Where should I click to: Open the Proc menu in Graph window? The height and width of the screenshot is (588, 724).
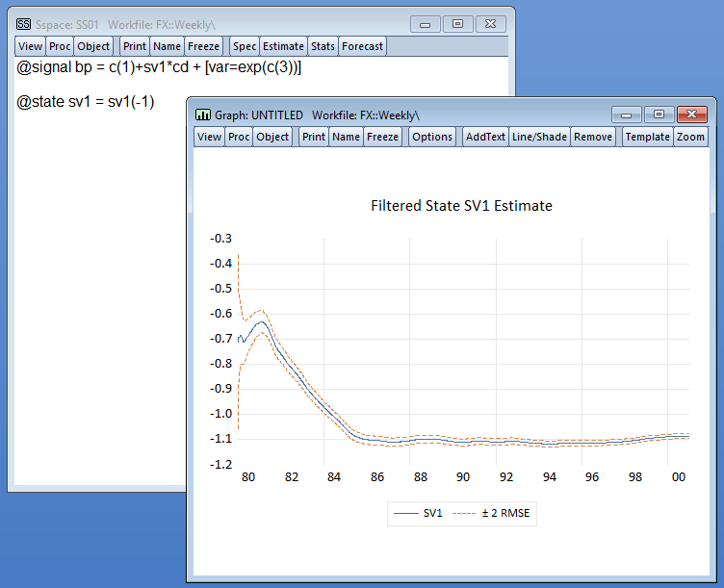(239, 137)
